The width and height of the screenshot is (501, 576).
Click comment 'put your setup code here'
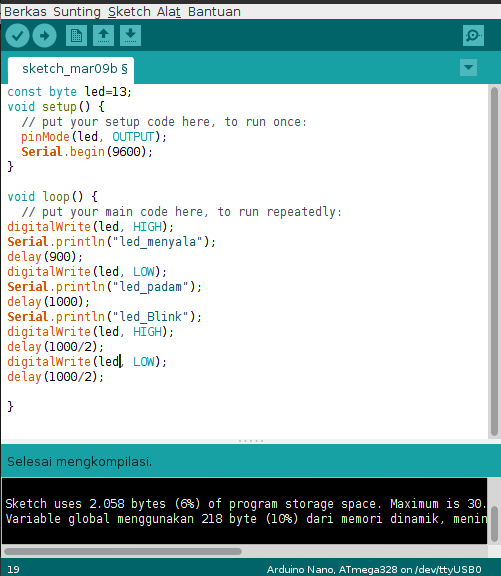pyautogui.click(x=164, y=122)
